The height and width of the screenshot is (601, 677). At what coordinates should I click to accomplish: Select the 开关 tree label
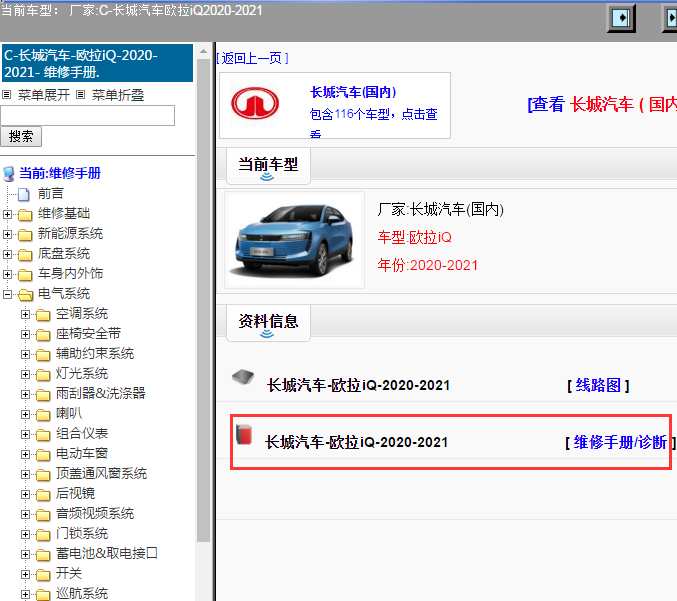tap(69, 573)
